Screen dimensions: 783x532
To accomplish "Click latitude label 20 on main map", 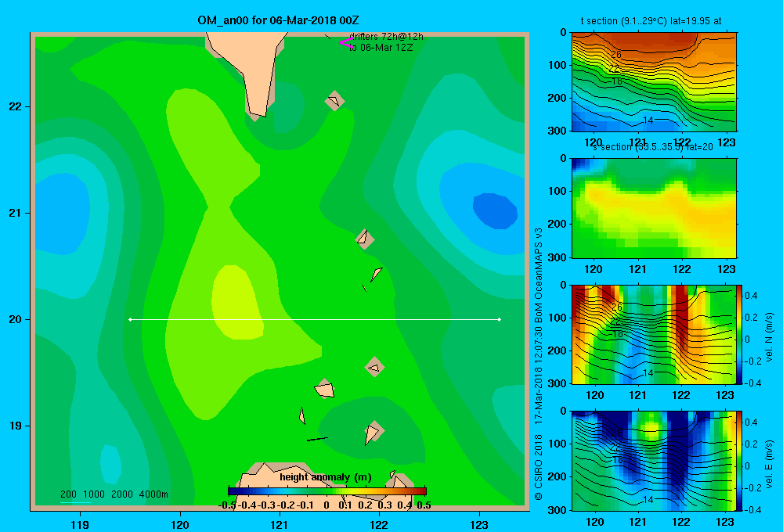I will (16, 319).
